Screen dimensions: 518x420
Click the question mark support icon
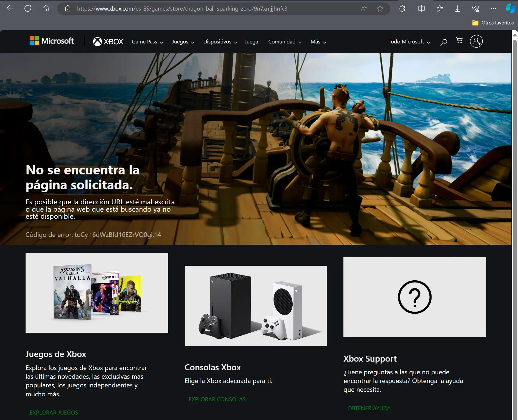(x=415, y=297)
